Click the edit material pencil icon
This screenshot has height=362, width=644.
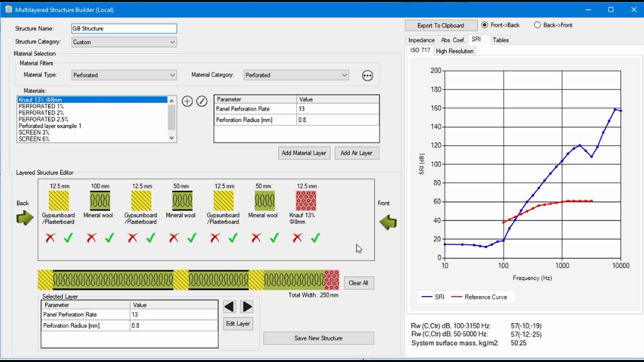[x=202, y=101]
